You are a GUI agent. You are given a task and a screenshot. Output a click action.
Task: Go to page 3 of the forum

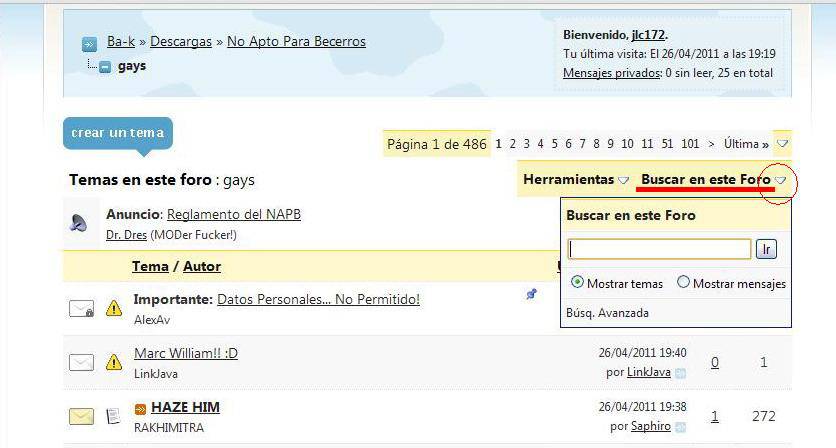(526, 144)
